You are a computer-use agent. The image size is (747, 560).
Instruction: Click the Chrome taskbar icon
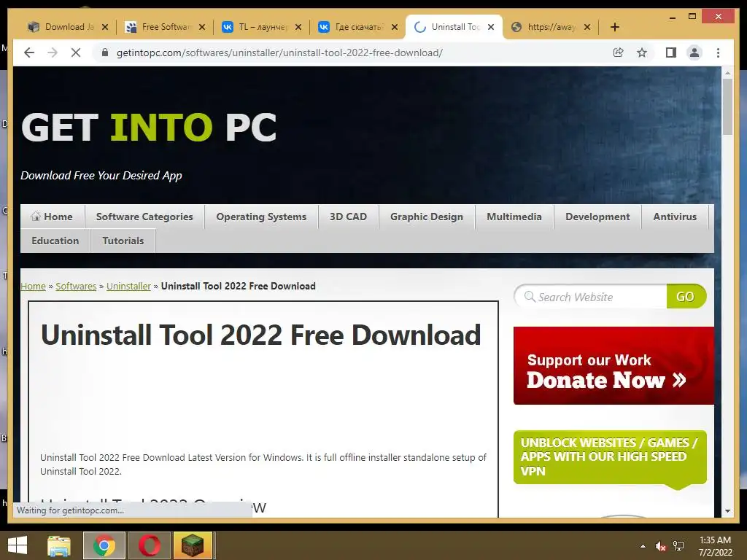coord(104,545)
